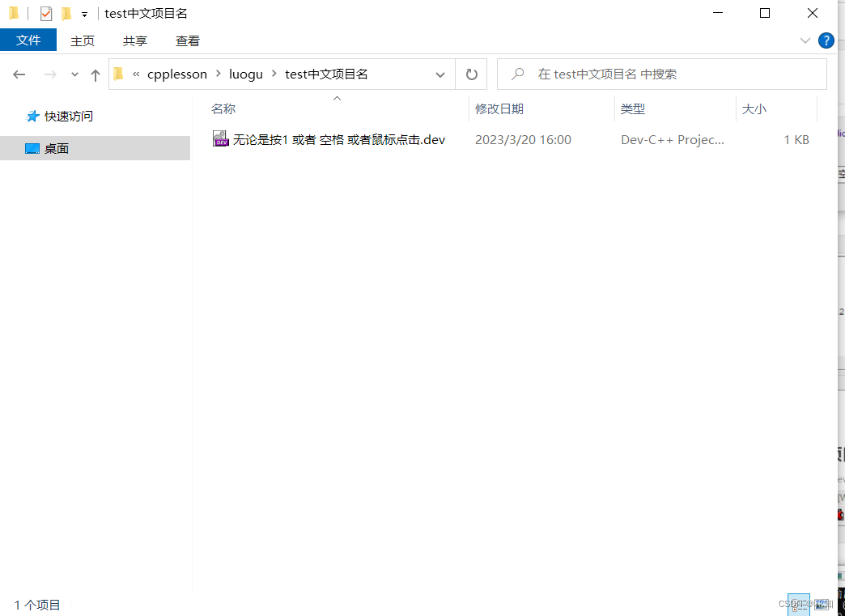Open the 文件 menu tab
Screen dimensions: 845x616
28,40
